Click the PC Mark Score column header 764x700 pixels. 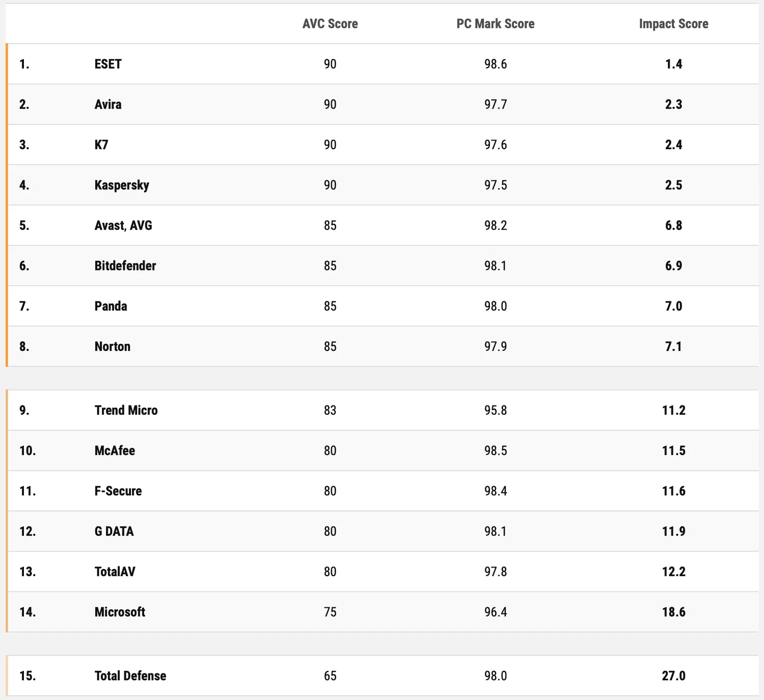pos(495,24)
